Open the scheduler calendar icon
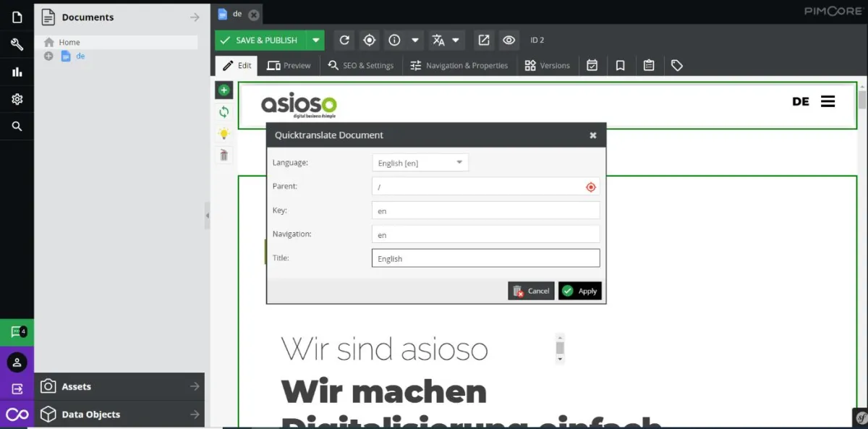 point(592,65)
